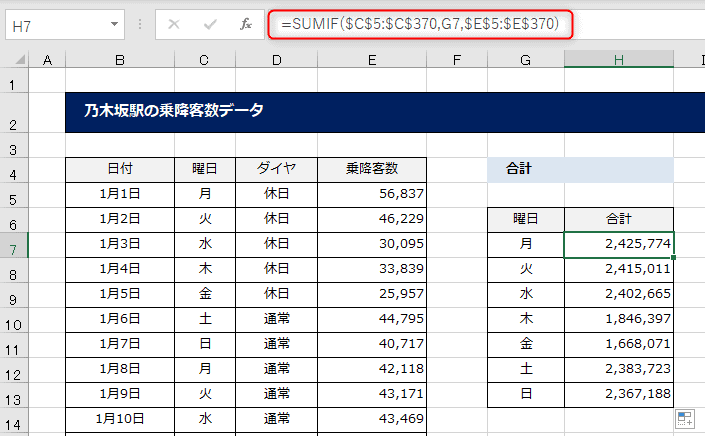Select the value 30,095
Viewport: 705px width, 436px height.
coord(372,245)
